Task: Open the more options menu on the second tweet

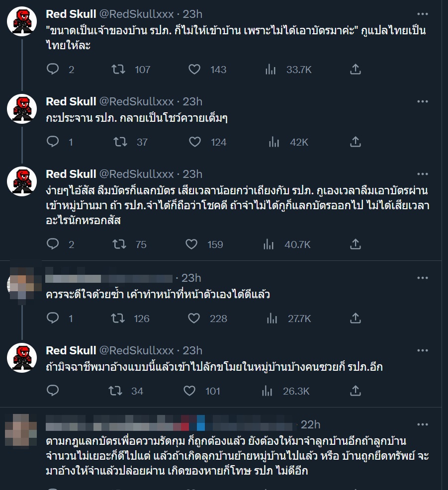Action: point(423,101)
